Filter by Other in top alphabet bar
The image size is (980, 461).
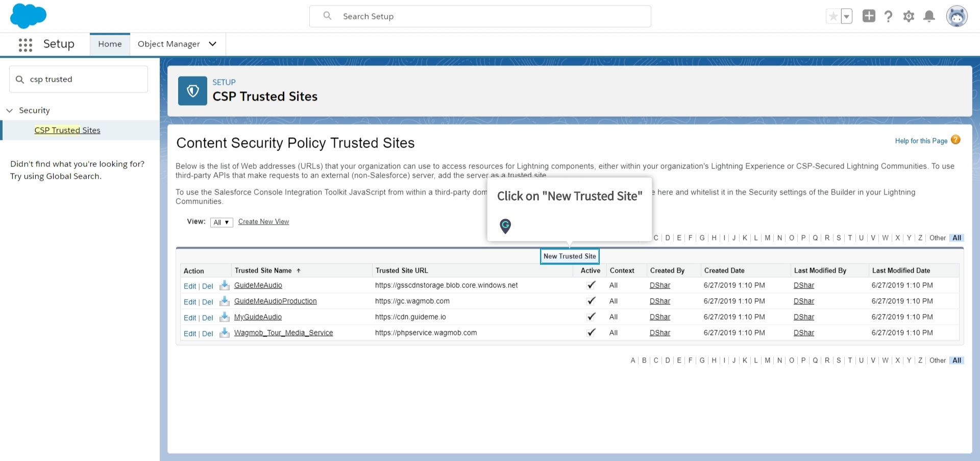tap(937, 238)
